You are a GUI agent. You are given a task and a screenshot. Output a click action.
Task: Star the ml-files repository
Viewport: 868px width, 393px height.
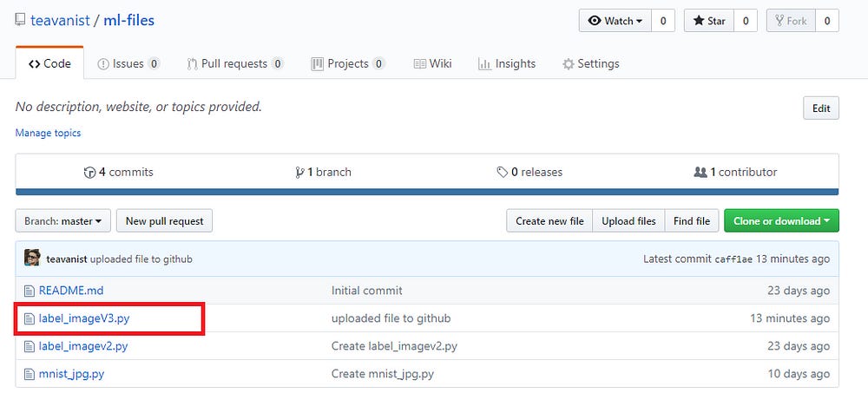click(x=709, y=21)
